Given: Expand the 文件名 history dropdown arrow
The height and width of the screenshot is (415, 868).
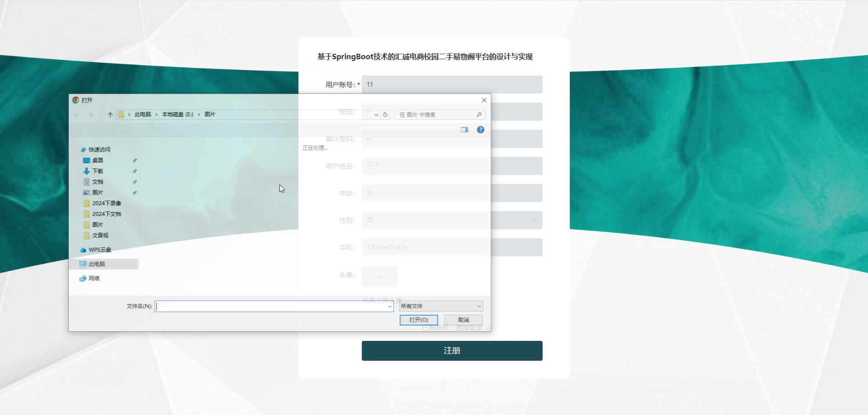Looking at the screenshot, I should [x=390, y=307].
